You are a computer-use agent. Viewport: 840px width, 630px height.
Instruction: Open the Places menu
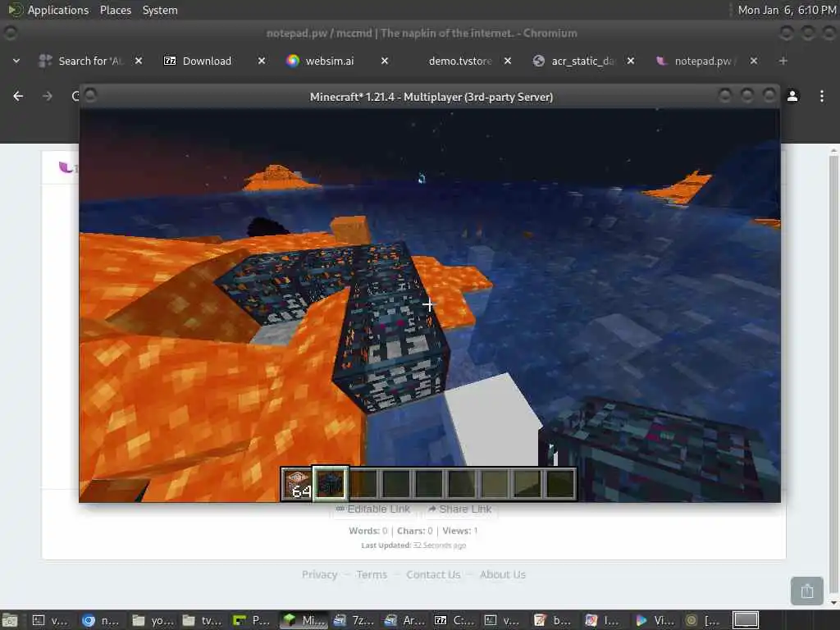[x=115, y=10]
